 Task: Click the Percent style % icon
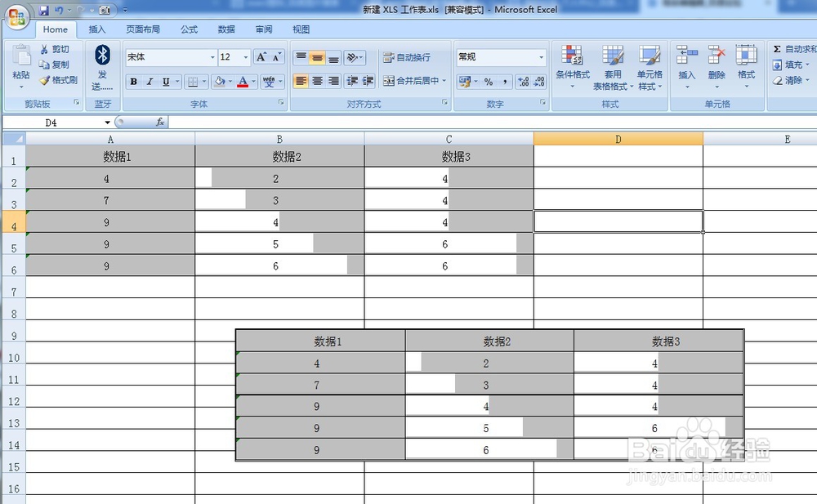point(489,80)
